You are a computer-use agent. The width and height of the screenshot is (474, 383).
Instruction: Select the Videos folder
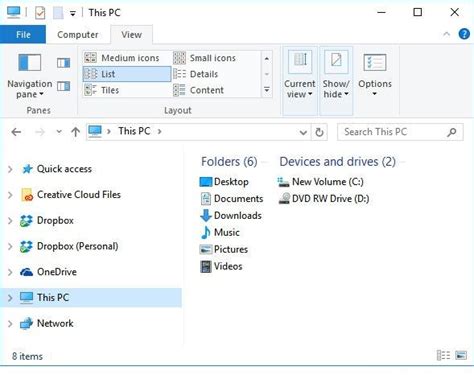point(221,267)
